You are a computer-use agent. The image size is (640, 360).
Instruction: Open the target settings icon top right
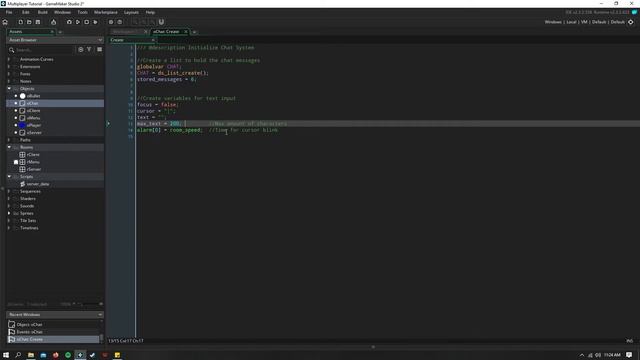pyautogui.click(x=631, y=22)
